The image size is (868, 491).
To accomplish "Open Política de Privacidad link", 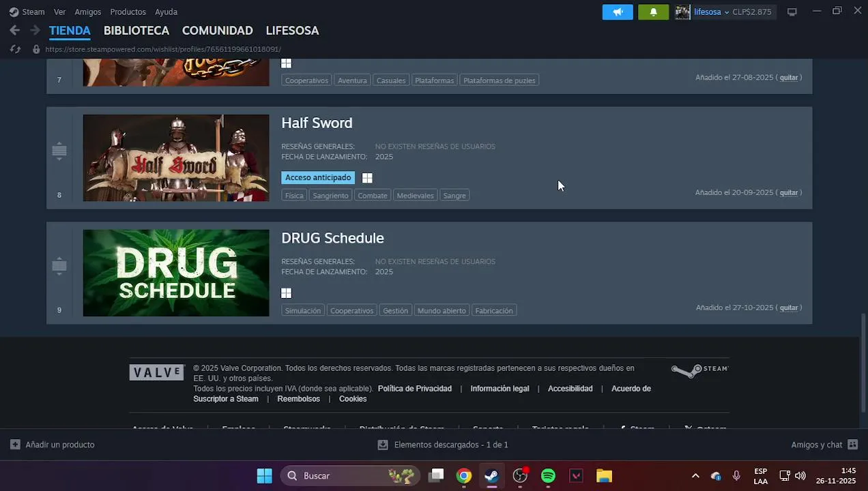I will (x=415, y=389).
